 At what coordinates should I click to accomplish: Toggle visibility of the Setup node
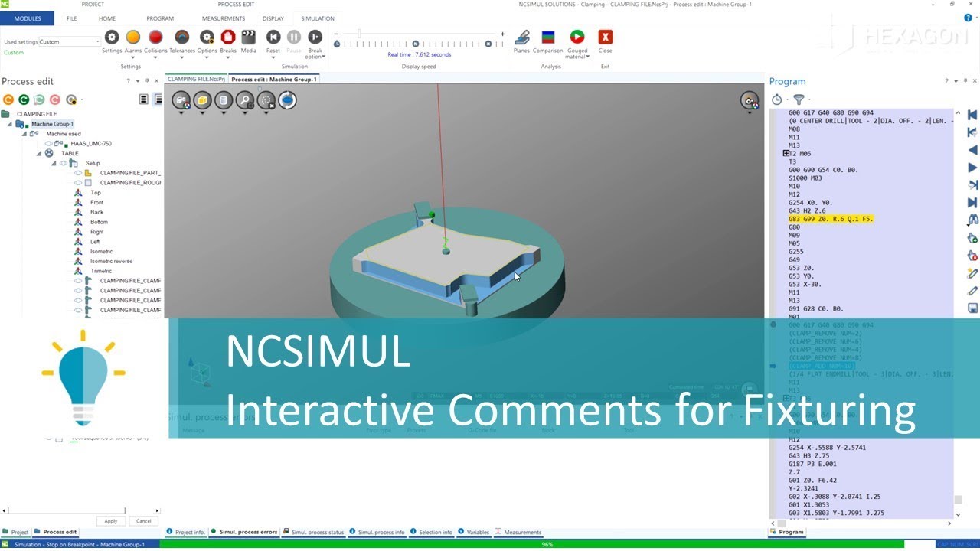click(64, 163)
